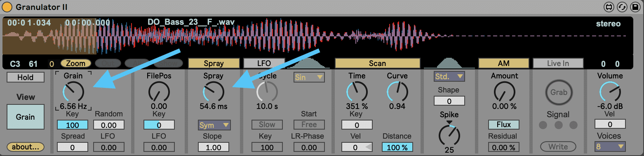Switch to the Scan tab
The height and width of the screenshot is (156, 644).
tap(377, 63)
